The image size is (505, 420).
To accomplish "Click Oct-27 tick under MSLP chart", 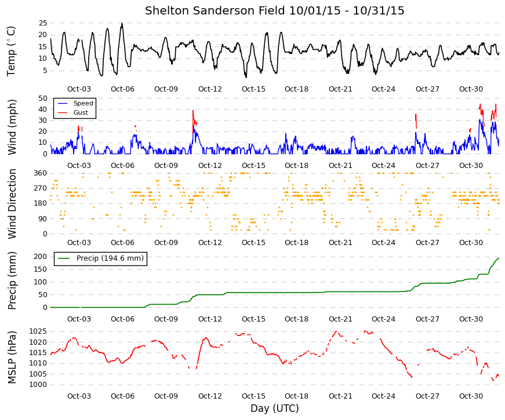I will click(428, 396).
